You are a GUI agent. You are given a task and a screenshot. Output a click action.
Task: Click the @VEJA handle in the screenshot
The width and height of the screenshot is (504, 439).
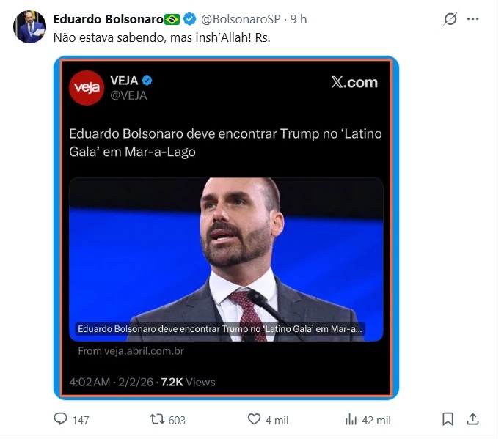pos(129,95)
